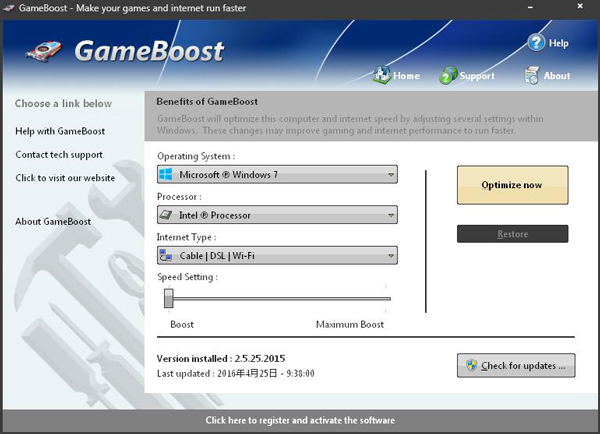Click the Operating System label
This screenshot has width=600, height=434.
click(196, 156)
